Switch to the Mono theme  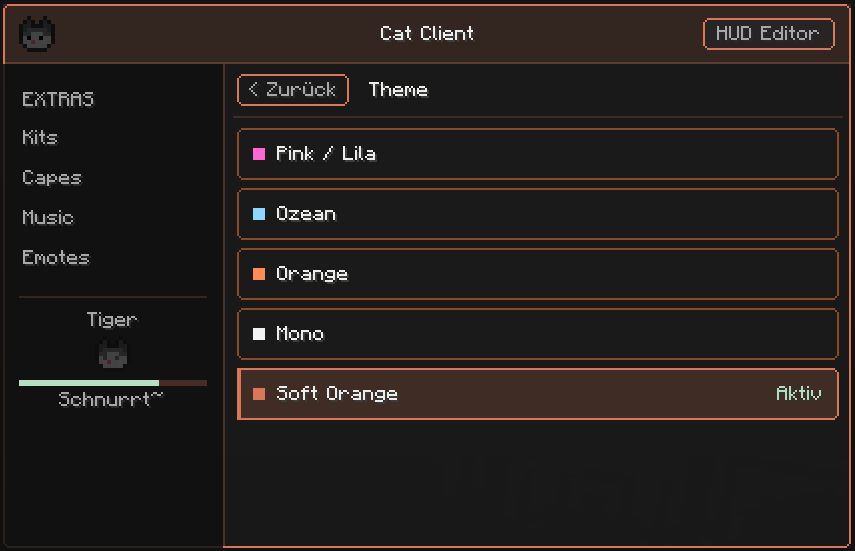(538, 334)
